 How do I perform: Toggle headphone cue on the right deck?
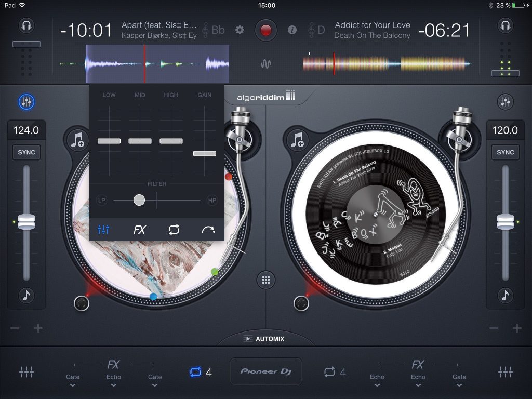tap(506, 24)
